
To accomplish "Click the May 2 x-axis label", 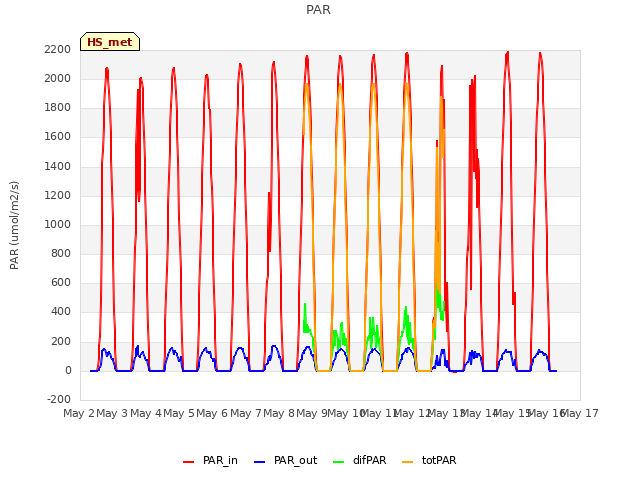I will (x=79, y=413).
